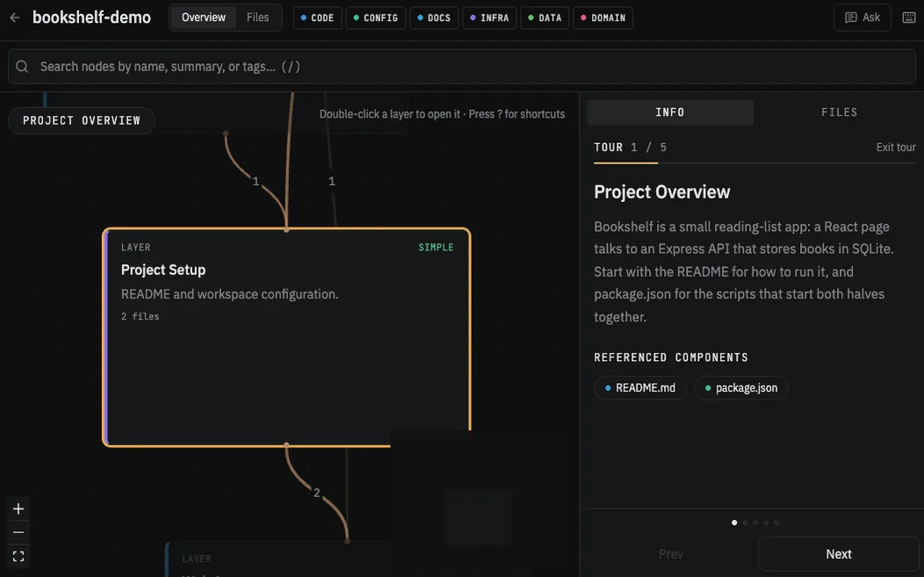Jump to the third tour progress dot
The width and height of the screenshot is (924, 577).
755,523
